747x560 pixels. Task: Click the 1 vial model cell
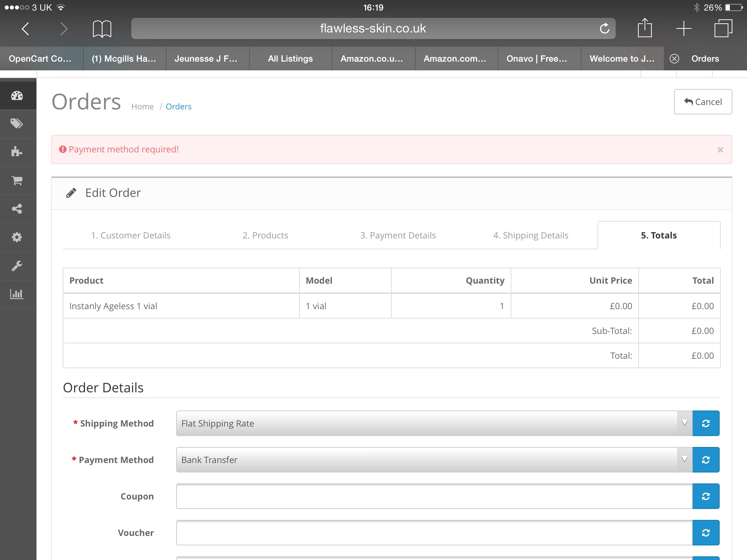(x=345, y=306)
